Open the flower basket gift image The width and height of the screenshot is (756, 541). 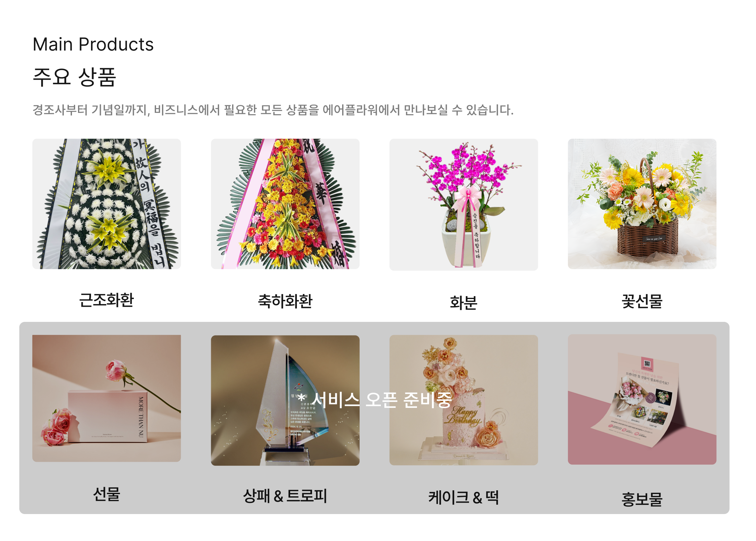642,204
